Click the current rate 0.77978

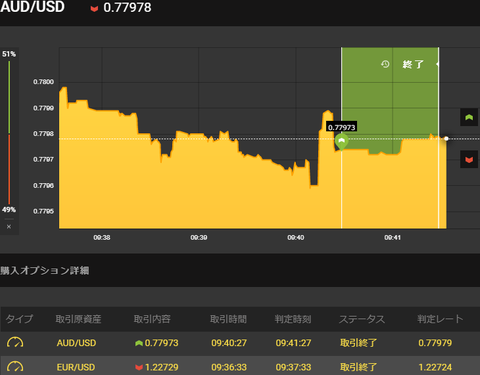(127, 8)
